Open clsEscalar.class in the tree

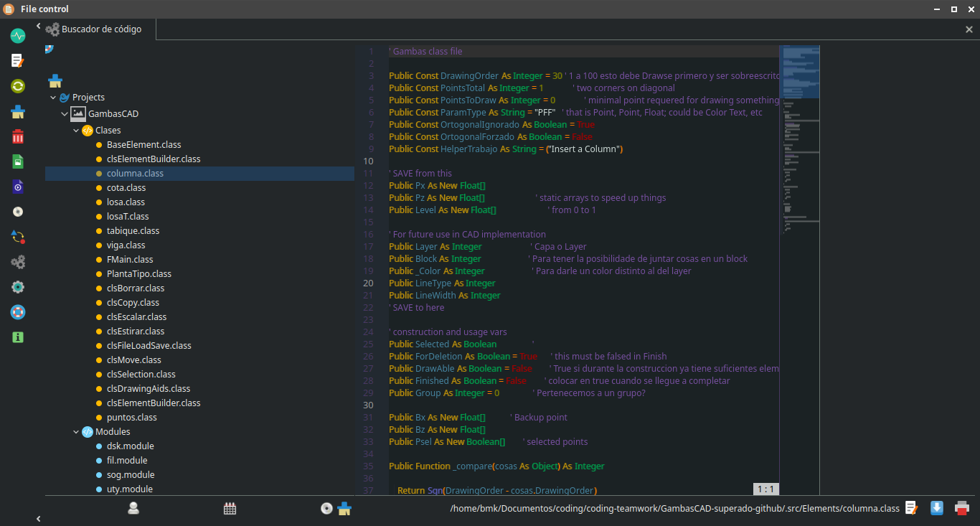pos(136,317)
